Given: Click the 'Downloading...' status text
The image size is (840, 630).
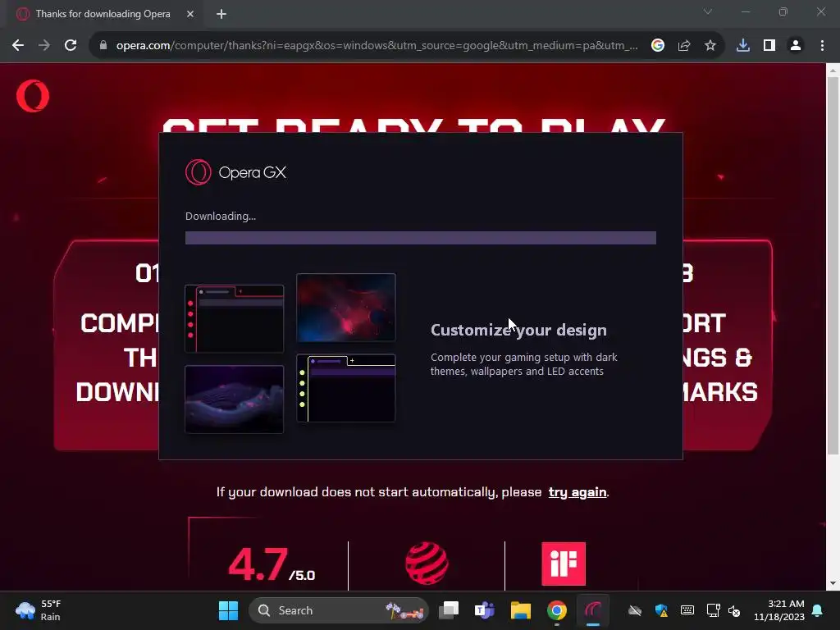Looking at the screenshot, I should [x=221, y=216].
